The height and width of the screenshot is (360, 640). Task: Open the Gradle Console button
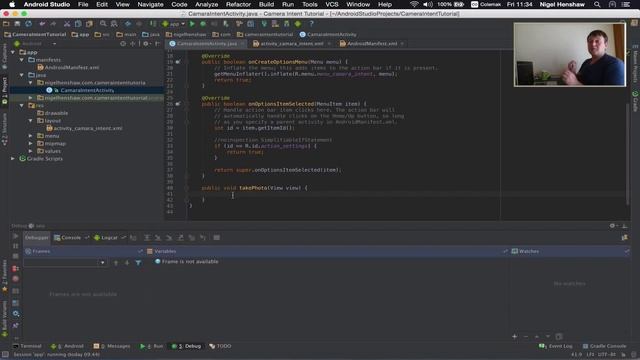click(x=604, y=346)
